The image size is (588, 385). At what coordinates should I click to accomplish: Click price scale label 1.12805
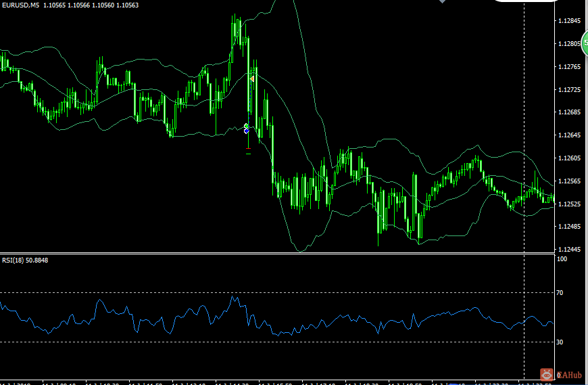(x=569, y=44)
